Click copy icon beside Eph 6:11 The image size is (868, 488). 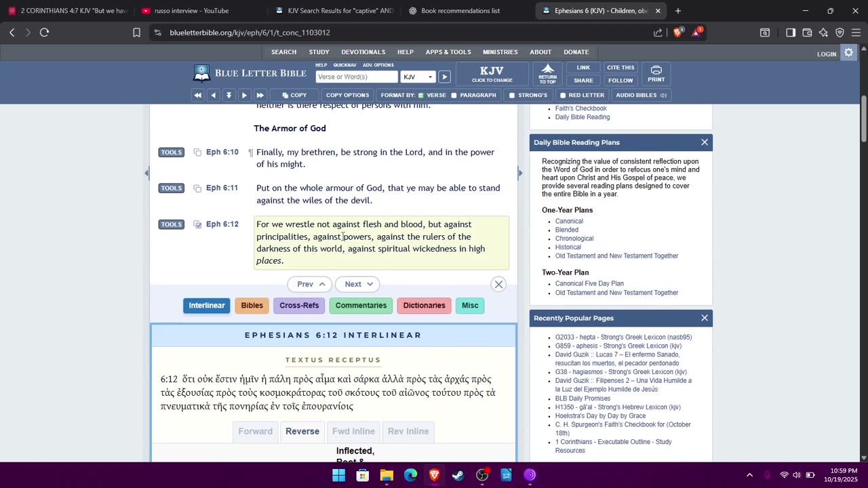pos(197,188)
